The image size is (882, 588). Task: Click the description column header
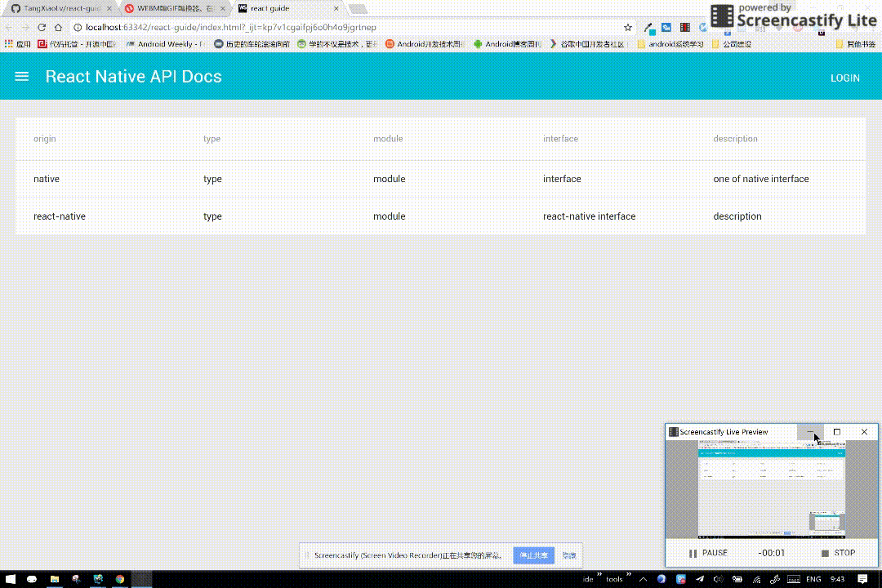tap(735, 138)
